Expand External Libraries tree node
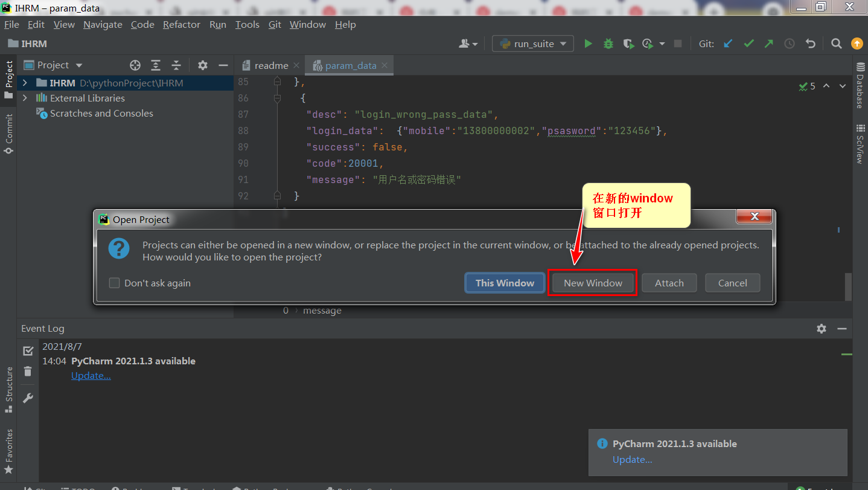 pos(25,98)
